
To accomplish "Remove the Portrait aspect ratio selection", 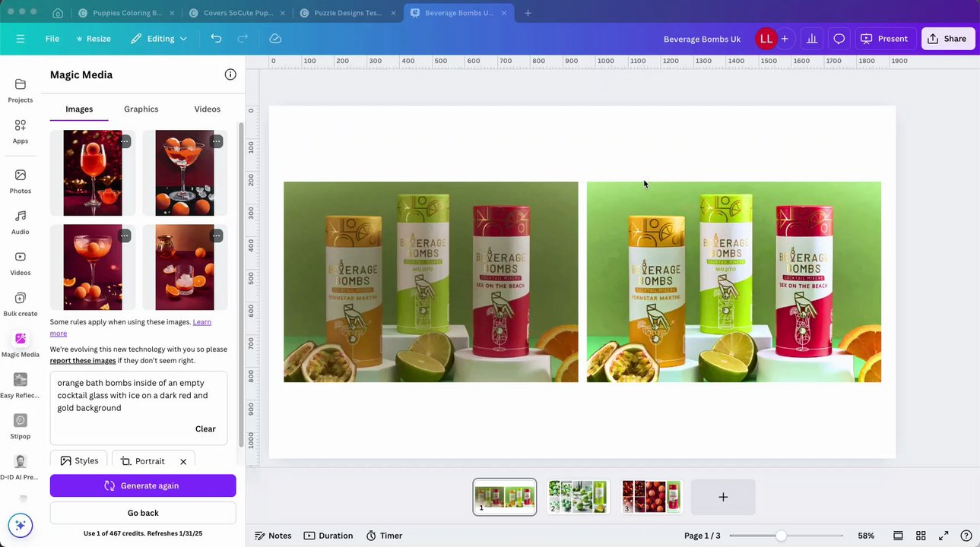I will point(183,461).
